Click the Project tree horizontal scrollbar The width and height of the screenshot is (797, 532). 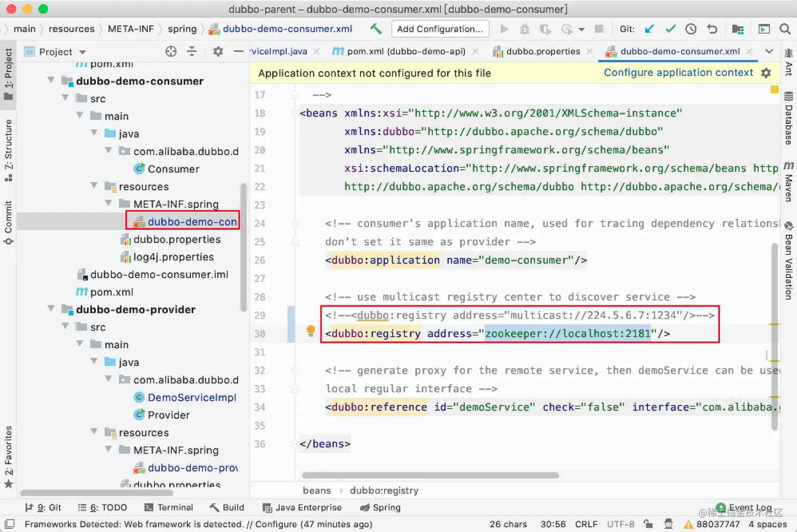pos(96,493)
